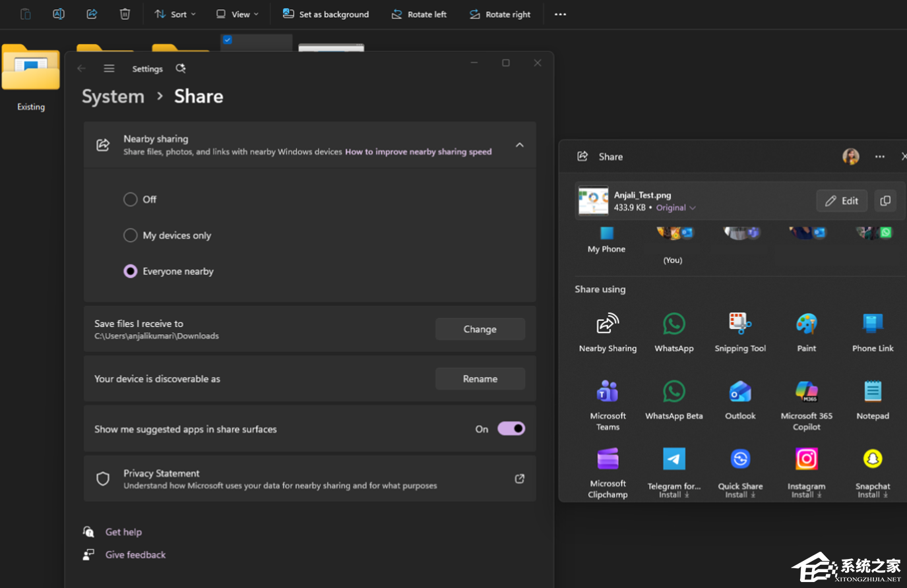The image size is (907, 588).
Task: Share using WhatsApp Beta
Action: pyautogui.click(x=674, y=401)
